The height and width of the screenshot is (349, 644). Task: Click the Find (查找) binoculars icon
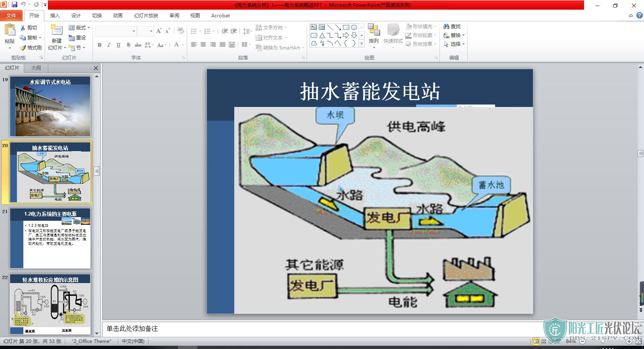[x=446, y=26]
